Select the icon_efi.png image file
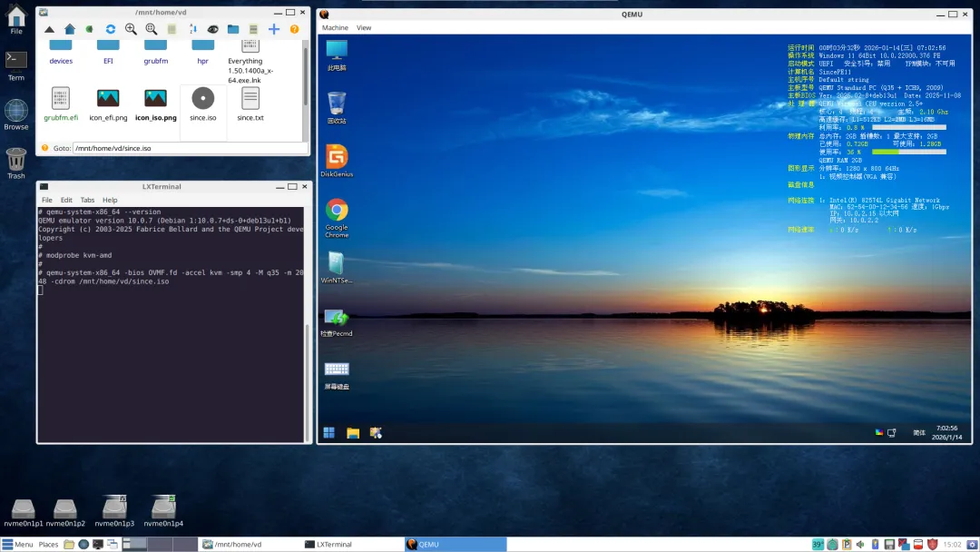 click(108, 104)
